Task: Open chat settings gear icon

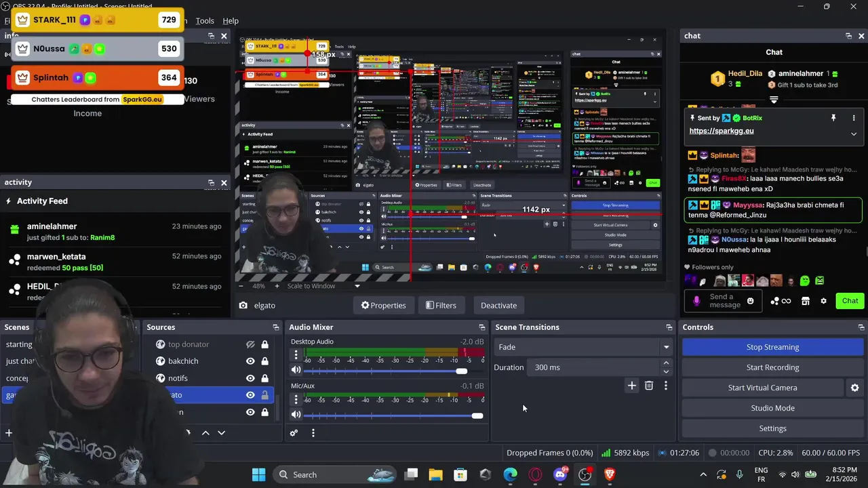Action: (823, 301)
